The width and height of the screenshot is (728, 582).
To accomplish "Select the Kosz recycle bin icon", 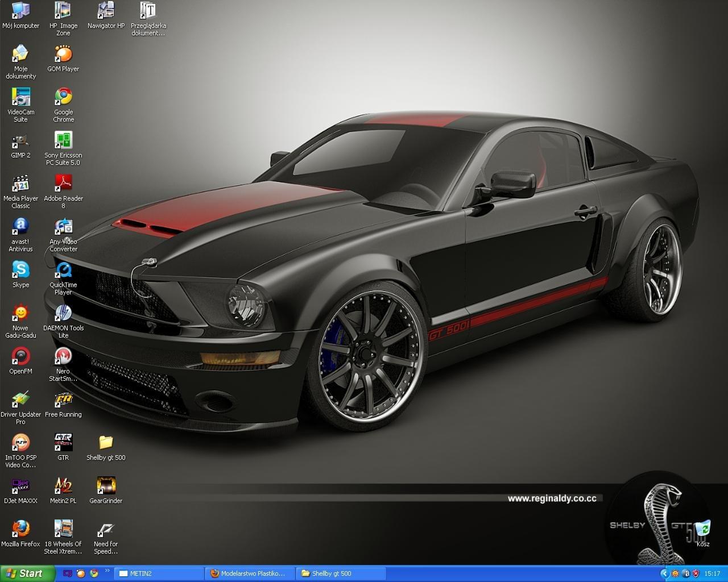I will [703, 534].
